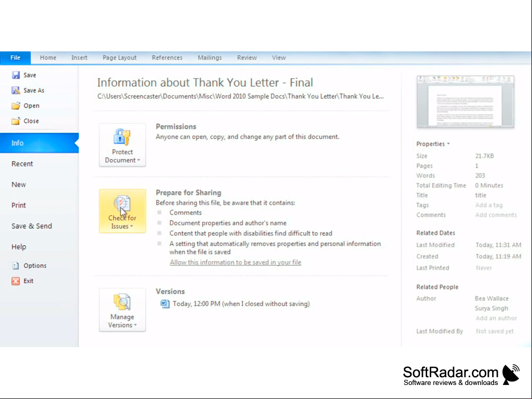The width and height of the screenshot is (532, 399).
Task: Click the Save As label
Action: tap(34, 90)
